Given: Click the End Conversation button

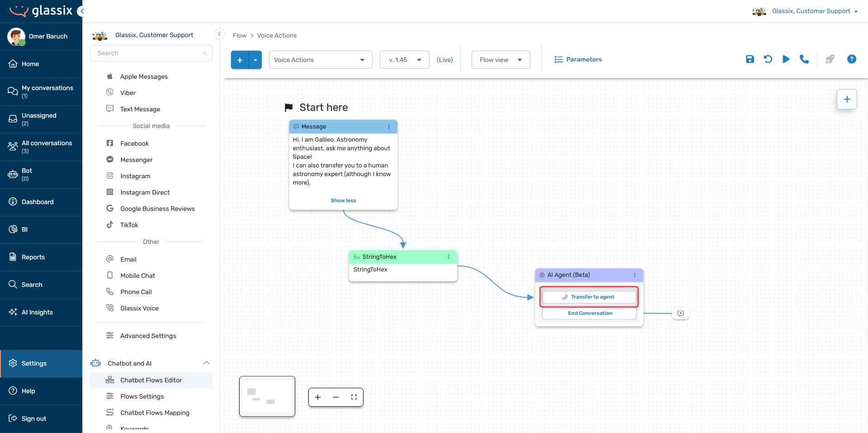Looking at the screenshot, I should [589, 313].
